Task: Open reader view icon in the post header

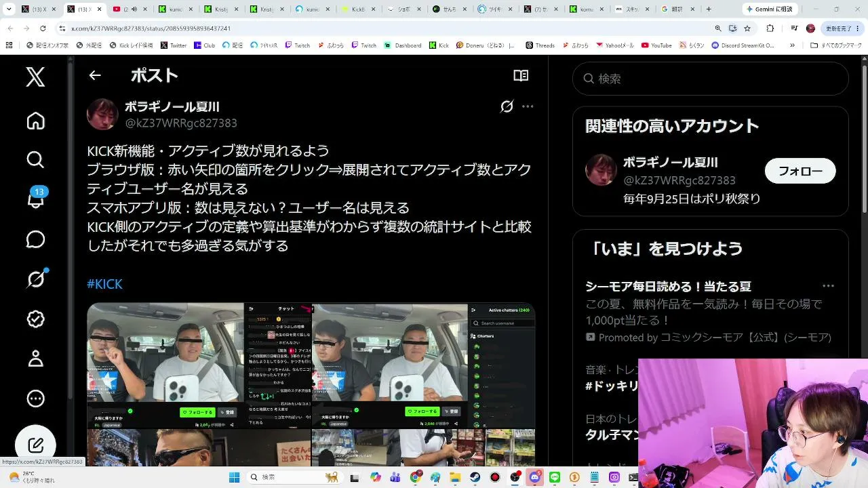Action: click(521, 75)
